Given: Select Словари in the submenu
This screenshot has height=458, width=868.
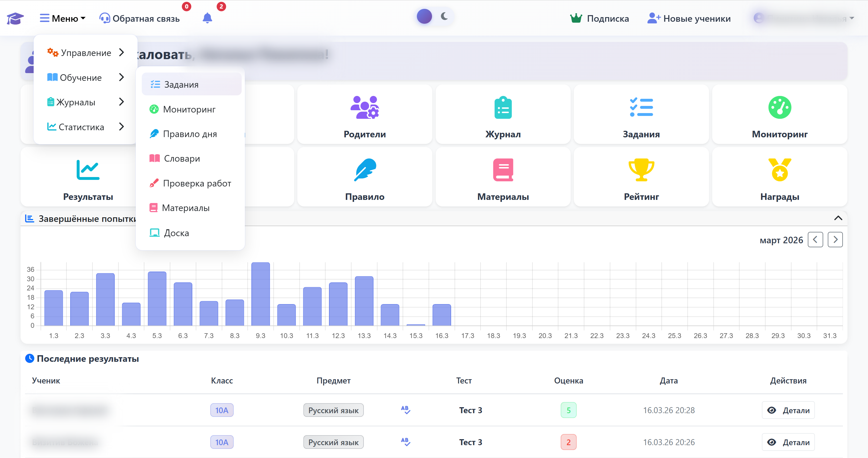Looking at the screenshot, I should 191,158.
